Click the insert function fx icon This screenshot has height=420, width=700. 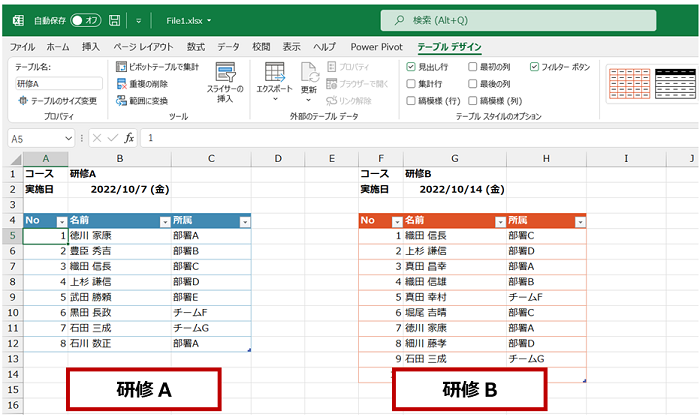pos(129,138)
